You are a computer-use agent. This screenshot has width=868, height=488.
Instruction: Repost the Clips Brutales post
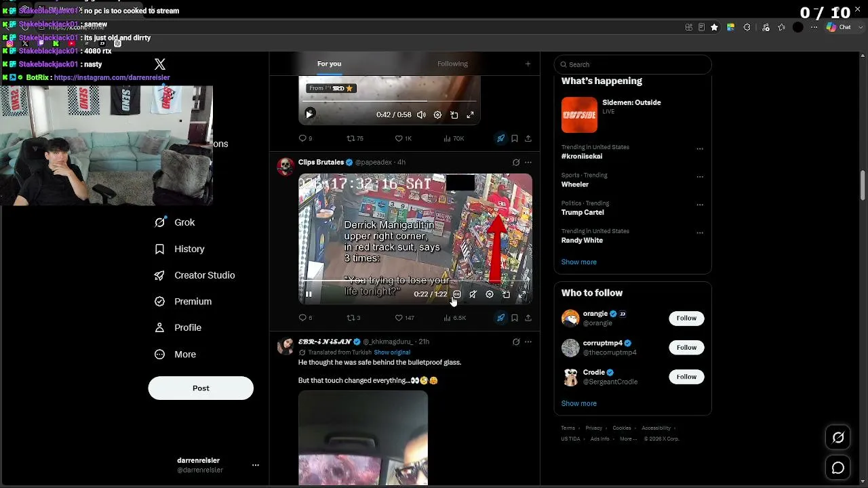click(353, 318)
